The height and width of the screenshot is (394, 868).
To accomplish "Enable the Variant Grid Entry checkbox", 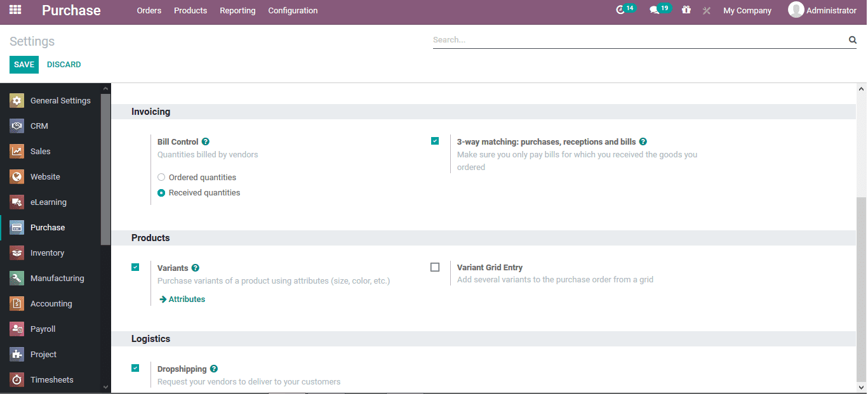I will pyautogui.click(x=435, y=267).
